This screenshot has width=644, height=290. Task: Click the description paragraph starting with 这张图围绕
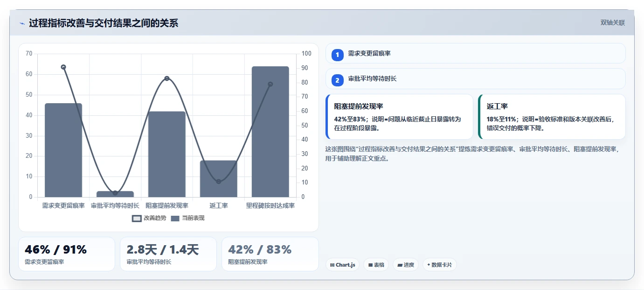click(473, 154)
